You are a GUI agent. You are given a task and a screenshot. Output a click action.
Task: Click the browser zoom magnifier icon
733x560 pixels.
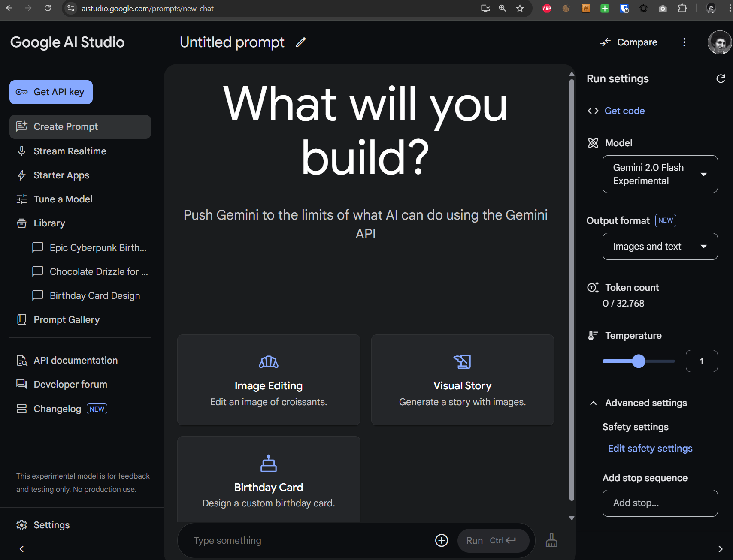click(x=503, y=8)
